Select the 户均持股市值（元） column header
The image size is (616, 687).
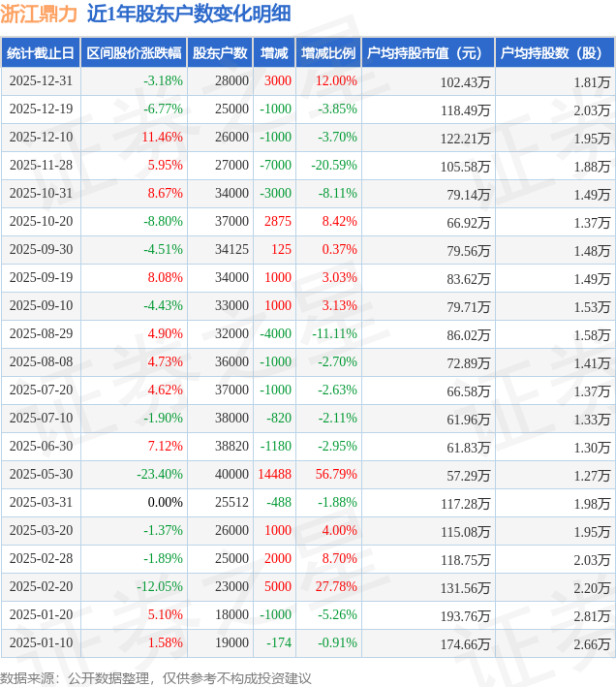(427, 53)
